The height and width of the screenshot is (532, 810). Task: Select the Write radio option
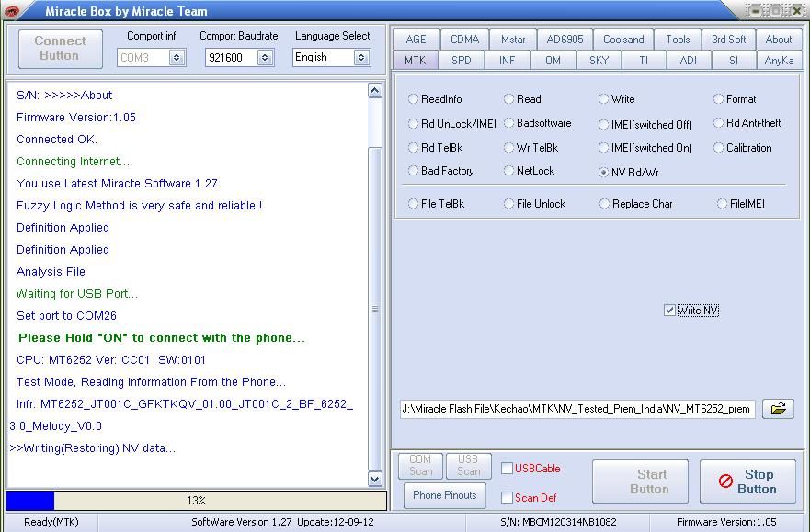tap(603, 98)
